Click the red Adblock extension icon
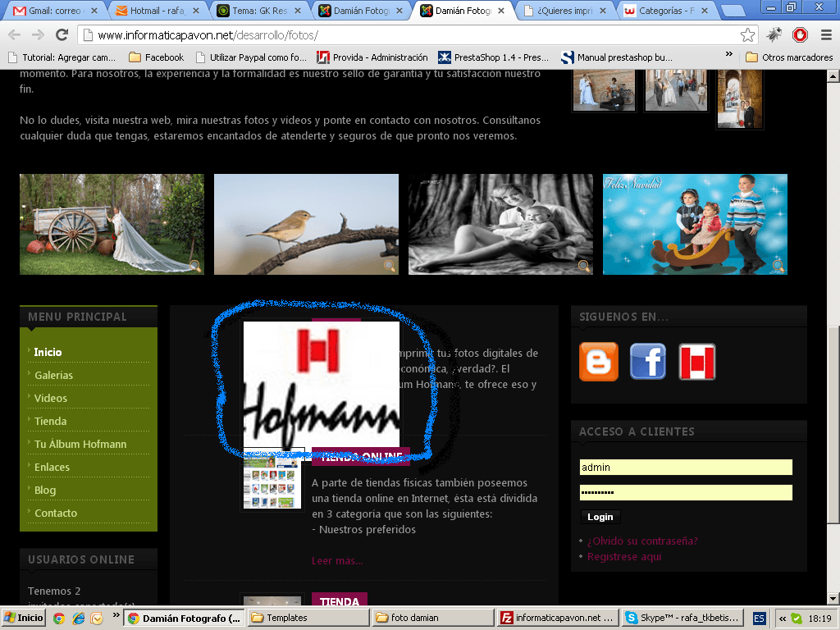The image size is (840, 630). (800, 35)
